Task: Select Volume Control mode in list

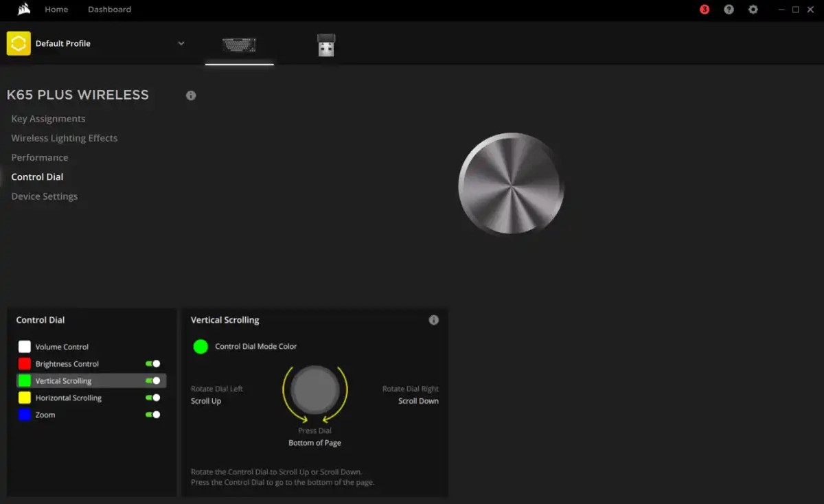Action: (x=62, y=347)
